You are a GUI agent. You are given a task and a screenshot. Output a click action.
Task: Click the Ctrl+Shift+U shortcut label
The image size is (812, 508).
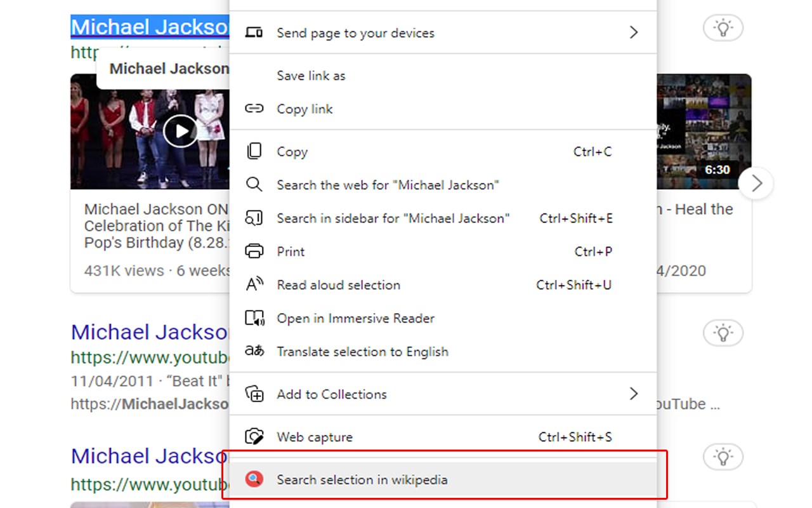point(574,284)
